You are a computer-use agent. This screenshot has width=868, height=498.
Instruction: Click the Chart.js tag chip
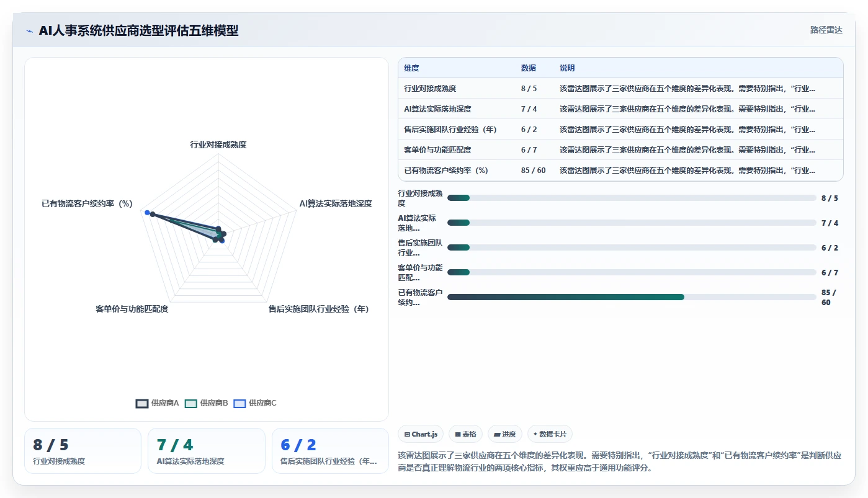(x=421, y=434)
